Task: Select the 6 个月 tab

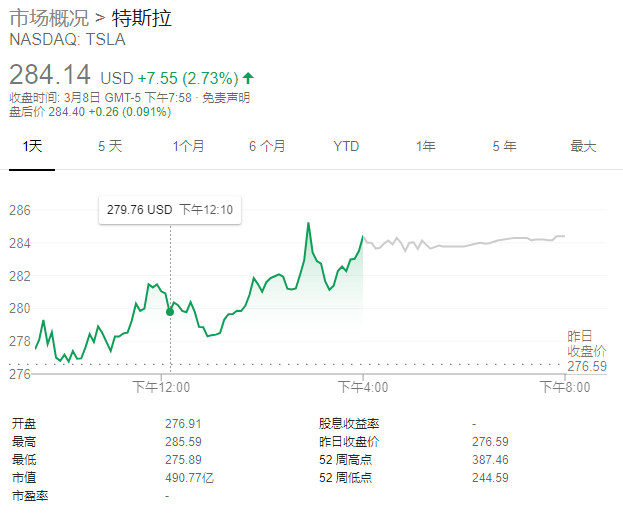Action: click(267, 146)
